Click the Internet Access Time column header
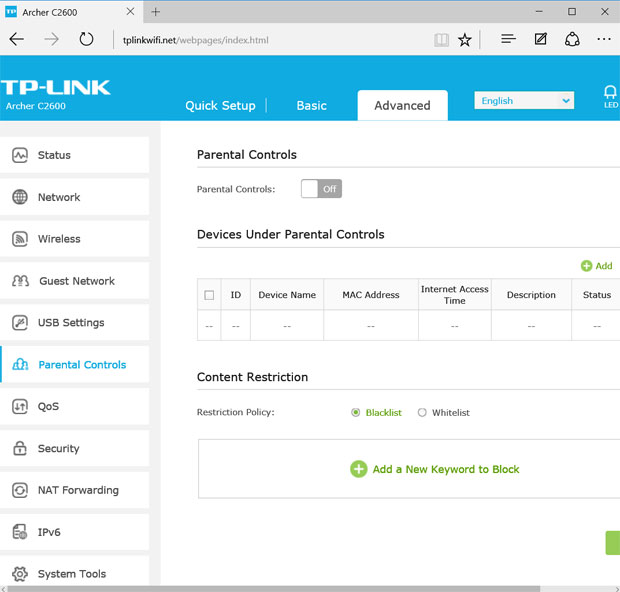The width and height of the screenshot is (620, 592). coord(455,295)
